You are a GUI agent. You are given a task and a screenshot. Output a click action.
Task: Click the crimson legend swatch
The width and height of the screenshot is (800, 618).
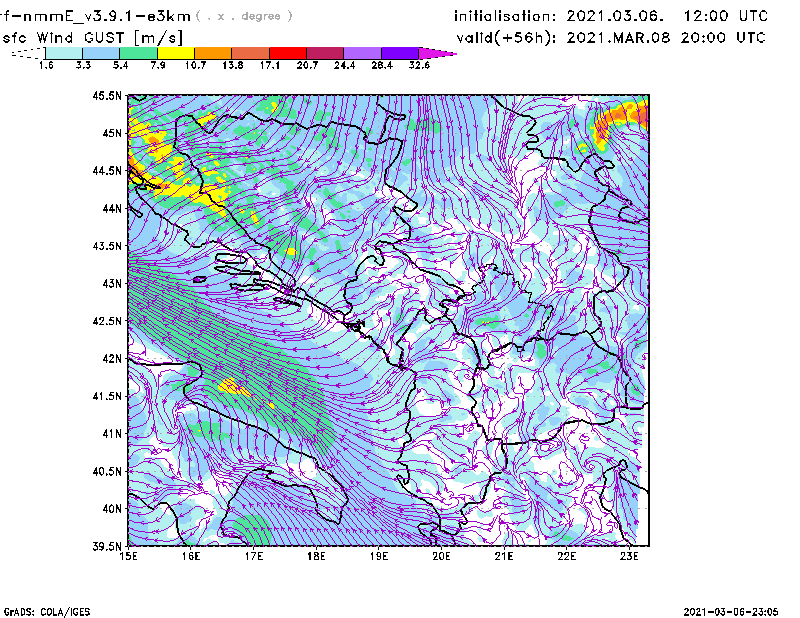pos(325,53)
